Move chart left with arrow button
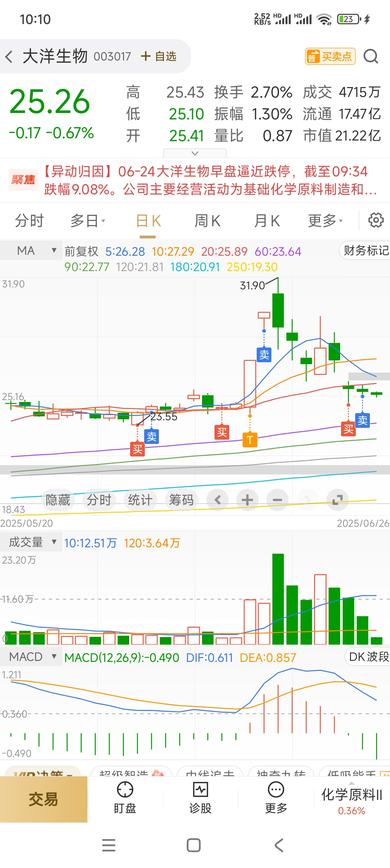Screen dimensions: 390x868 217,500
